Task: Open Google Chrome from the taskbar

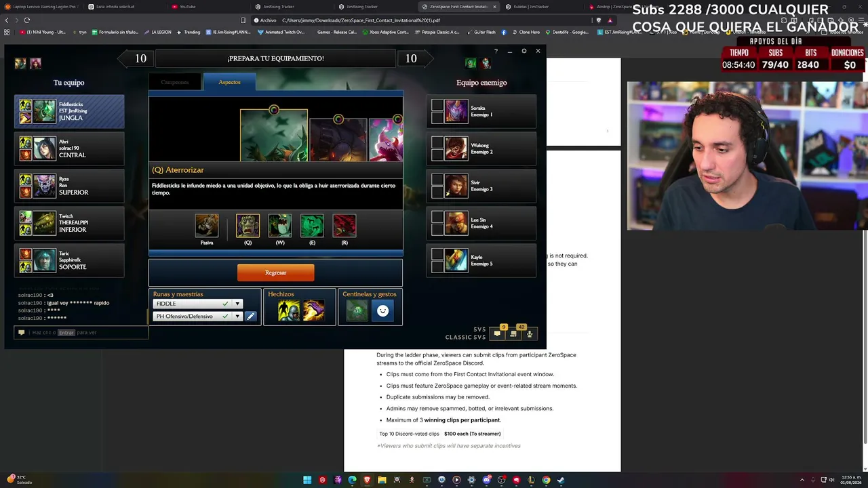Action: point(546,480)
